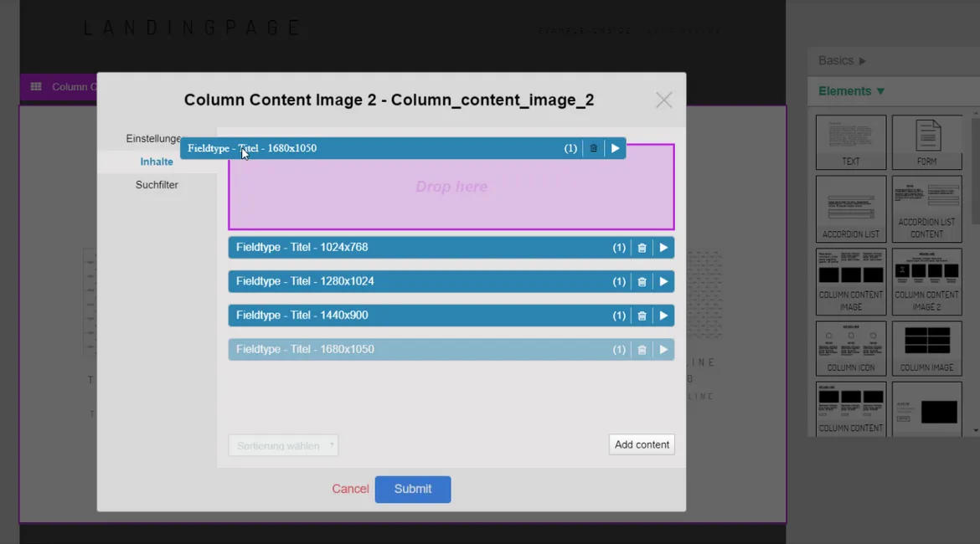Screen dimensions: 980x544
Task: Select Fieldtype - Titel - 1440x900 row
Action: pyautogui.click(x=451, y=316)
